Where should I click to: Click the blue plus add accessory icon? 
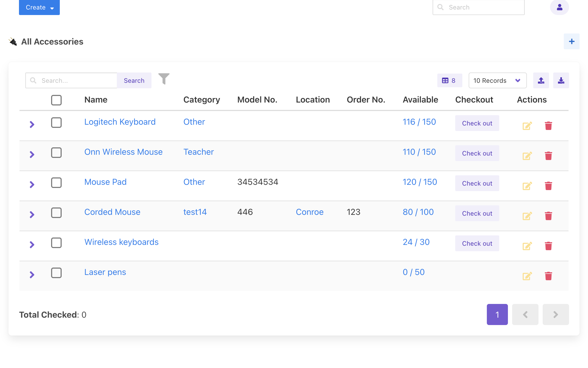(571, 41)
